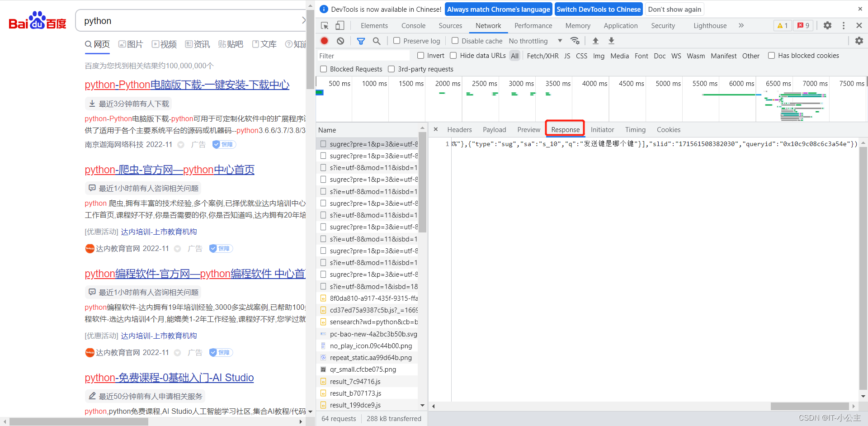Tick checkbox of s?ie=utf-8&mod=1&isbd=18 request
The width and height of the screenshot is (868, 426).
click(x=323, y=286)
